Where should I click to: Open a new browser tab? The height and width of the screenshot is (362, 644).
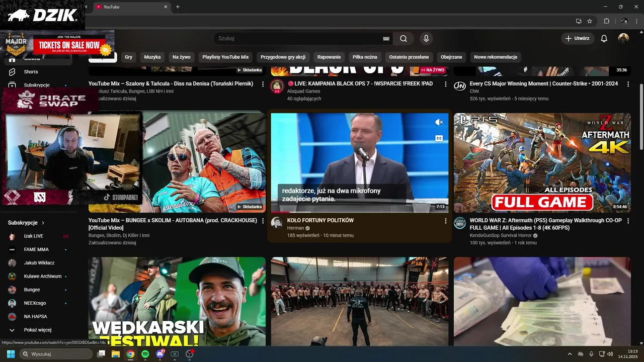click(x=178, y=7)
